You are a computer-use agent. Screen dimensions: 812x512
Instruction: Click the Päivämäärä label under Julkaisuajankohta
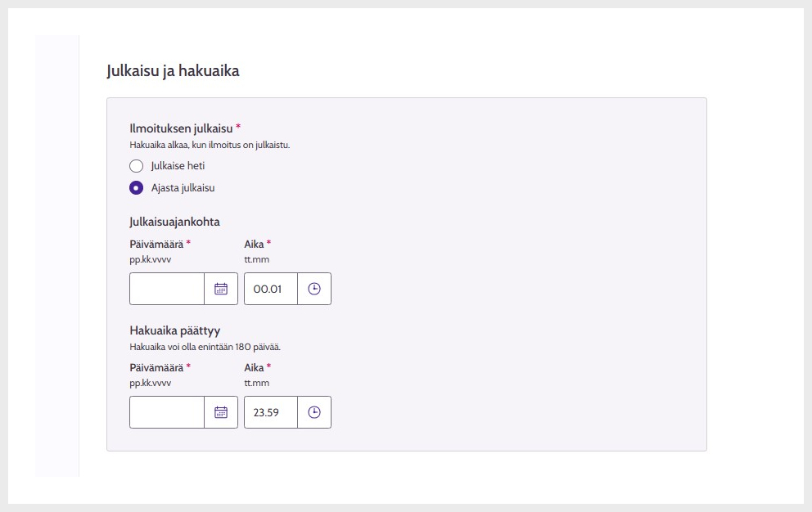click(156, 244)
